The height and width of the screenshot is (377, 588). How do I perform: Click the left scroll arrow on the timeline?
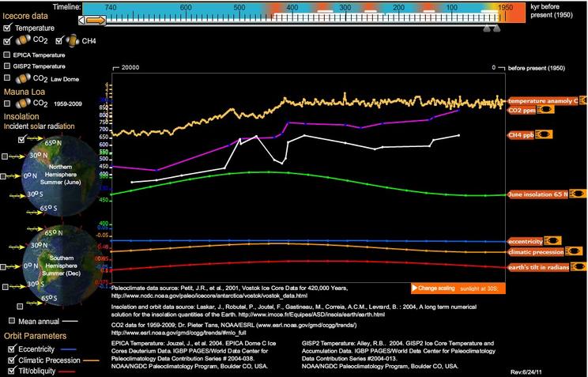[x=83, y=18]
